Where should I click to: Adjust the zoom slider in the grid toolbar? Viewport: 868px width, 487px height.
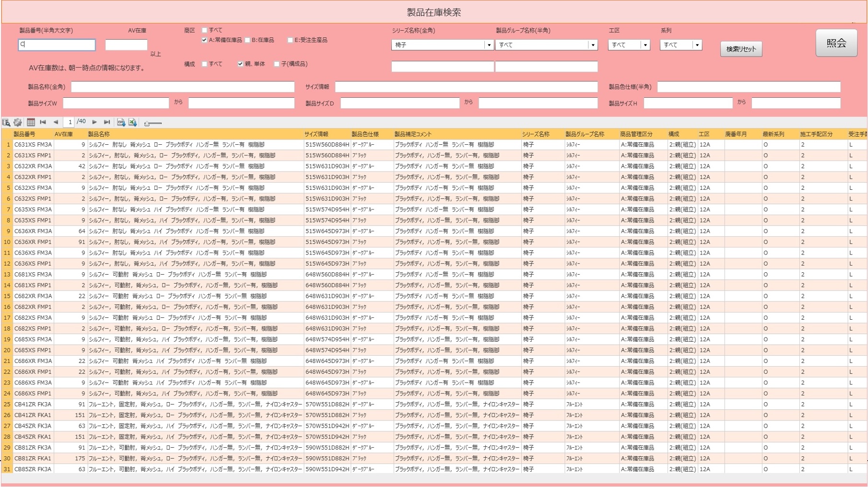152,123
